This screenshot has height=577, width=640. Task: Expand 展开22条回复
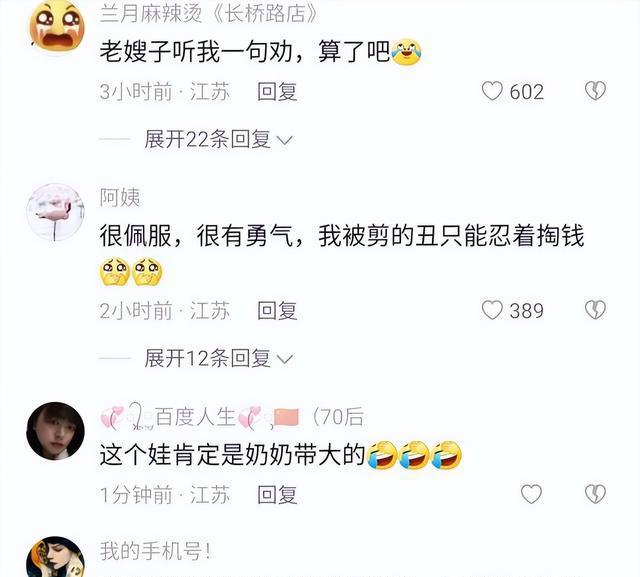point(219,140)
